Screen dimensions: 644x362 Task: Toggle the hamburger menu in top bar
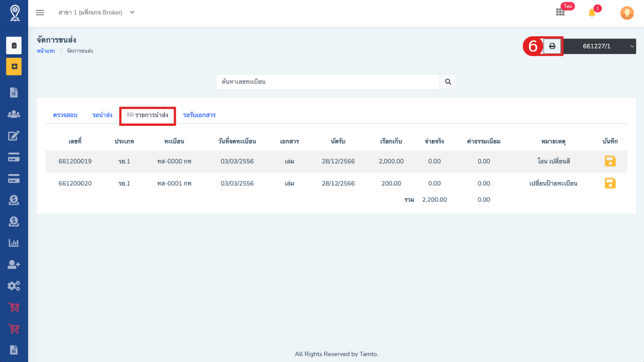point(40,13)
